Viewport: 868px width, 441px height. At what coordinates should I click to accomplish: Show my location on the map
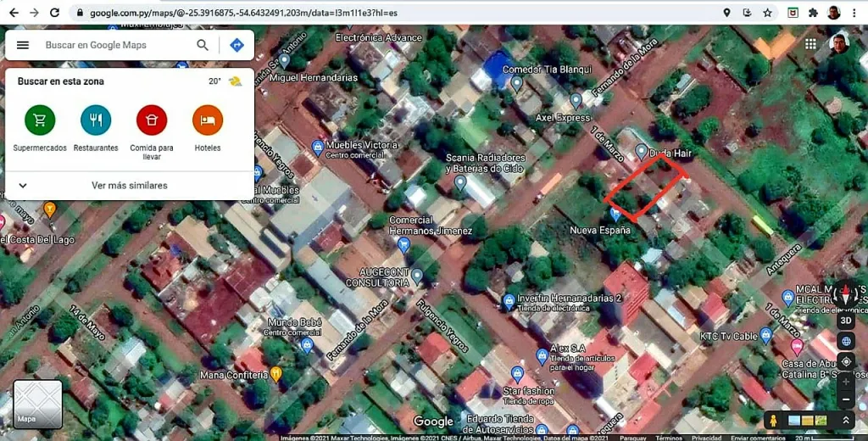coord(846,362)
